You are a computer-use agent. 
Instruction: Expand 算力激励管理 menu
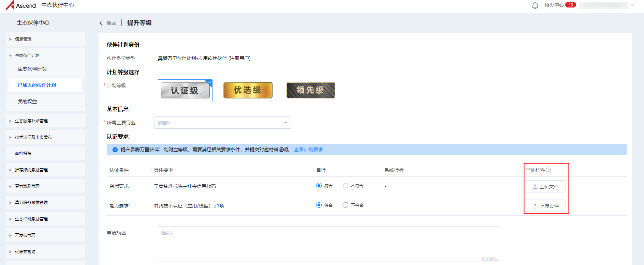point(45,186)
